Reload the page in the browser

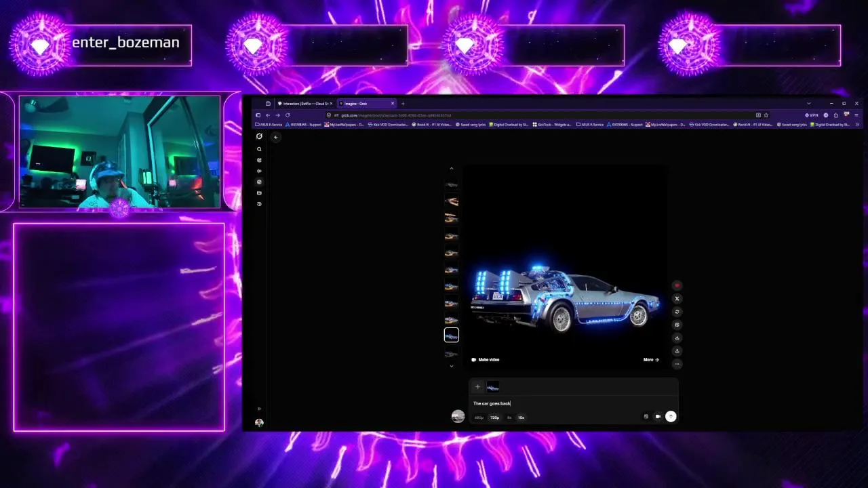click(x=288, y=115)
